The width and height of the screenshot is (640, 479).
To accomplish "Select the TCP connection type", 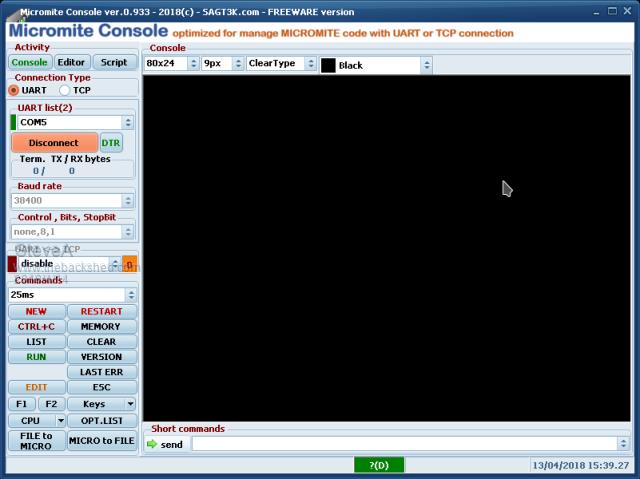I will coord(65,90).
